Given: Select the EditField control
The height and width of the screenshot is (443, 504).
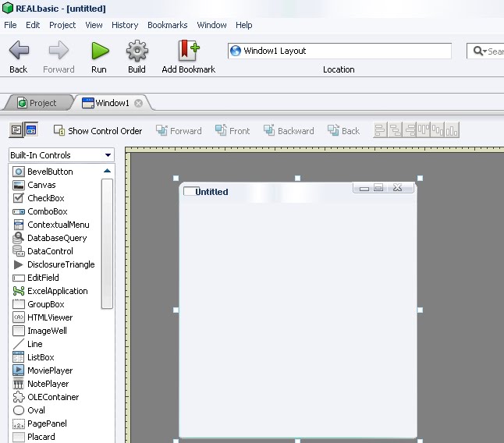Looking at the screenshot, I should 36,278.
